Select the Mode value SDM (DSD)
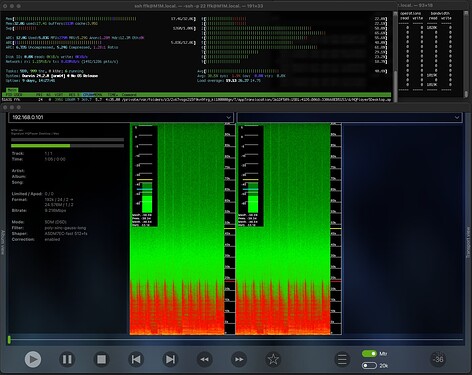Screen dimensions: 472x375 [x=56, y=222]
